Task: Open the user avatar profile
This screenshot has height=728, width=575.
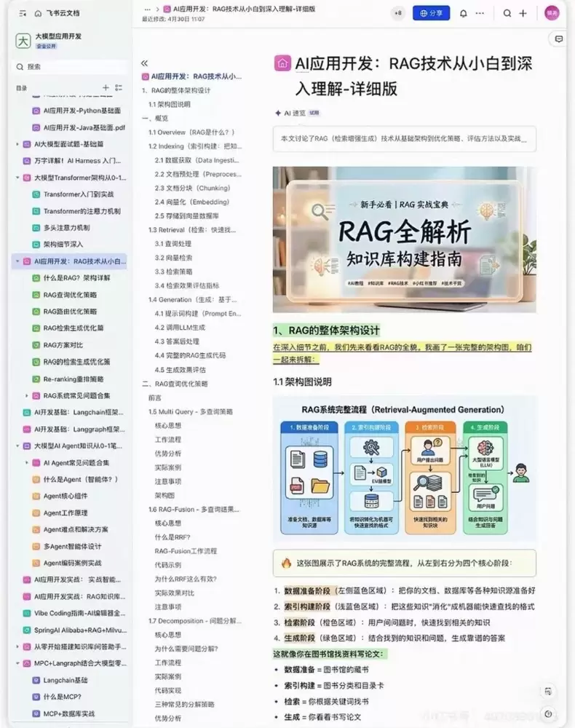Action: click(x=552, y=13)
